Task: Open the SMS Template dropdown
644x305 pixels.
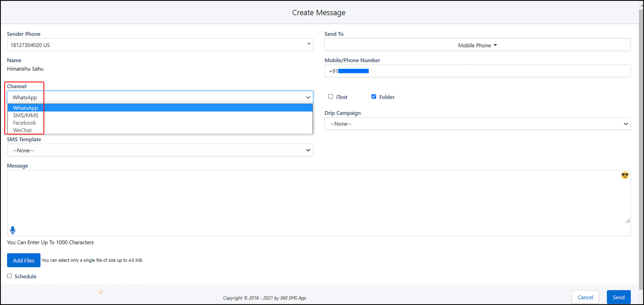Action: pos(160,150)
